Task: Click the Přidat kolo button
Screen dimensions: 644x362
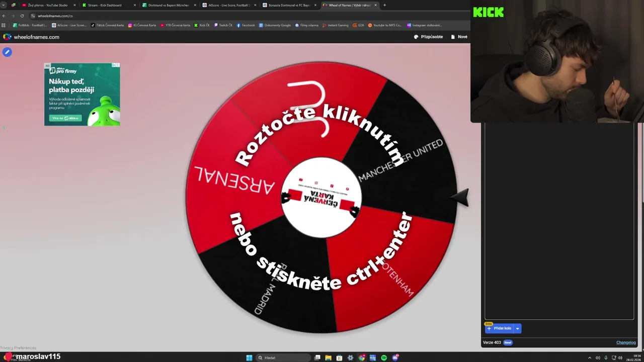Action: coord(499,328)
